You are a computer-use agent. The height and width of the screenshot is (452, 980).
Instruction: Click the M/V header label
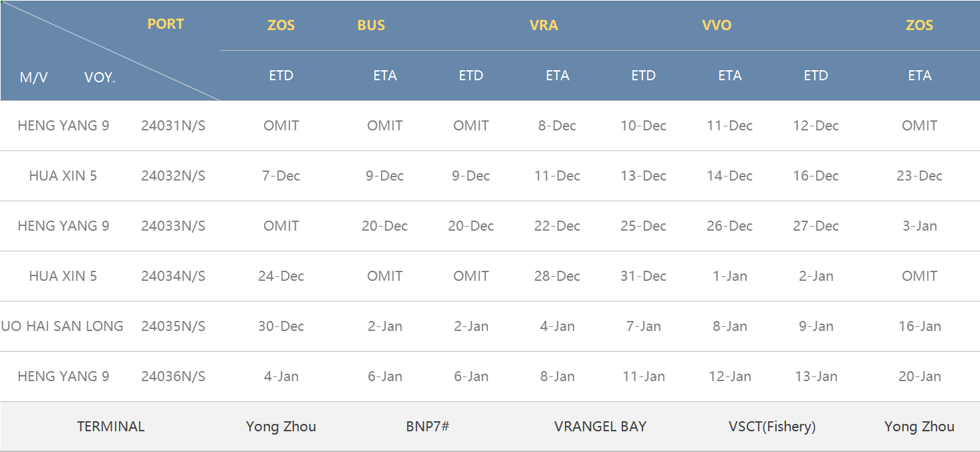(33, 78)
